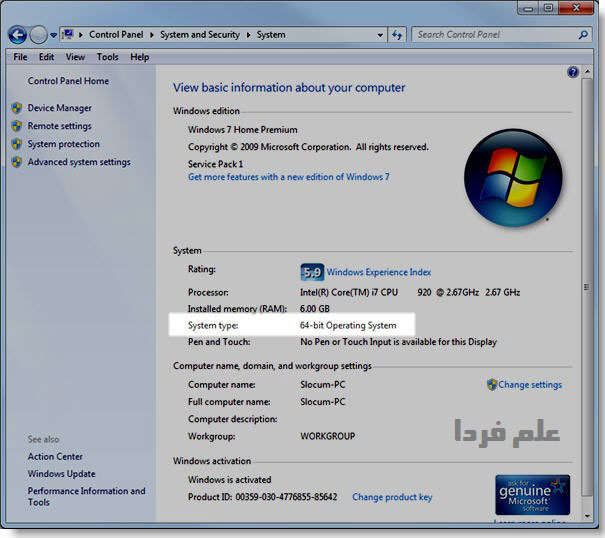Open the Tools menu

click(107, 57)
